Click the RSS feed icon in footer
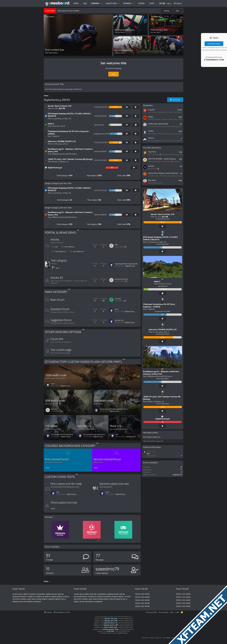Viewport: 227px width, 644px height. pos(182,612)
